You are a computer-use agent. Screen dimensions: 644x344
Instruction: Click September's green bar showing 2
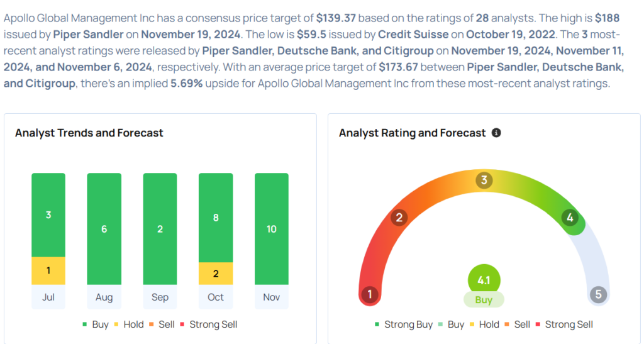tap(160, 229)
